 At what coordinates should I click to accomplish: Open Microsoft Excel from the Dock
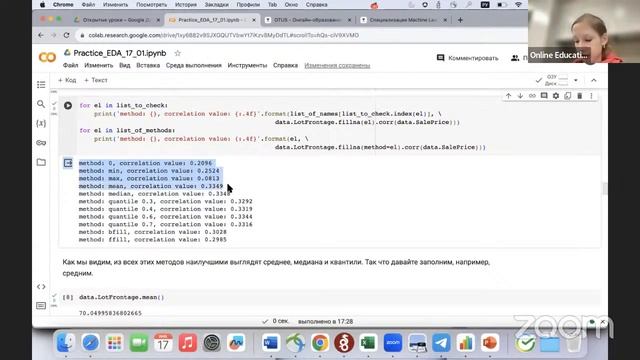point(368,343)
